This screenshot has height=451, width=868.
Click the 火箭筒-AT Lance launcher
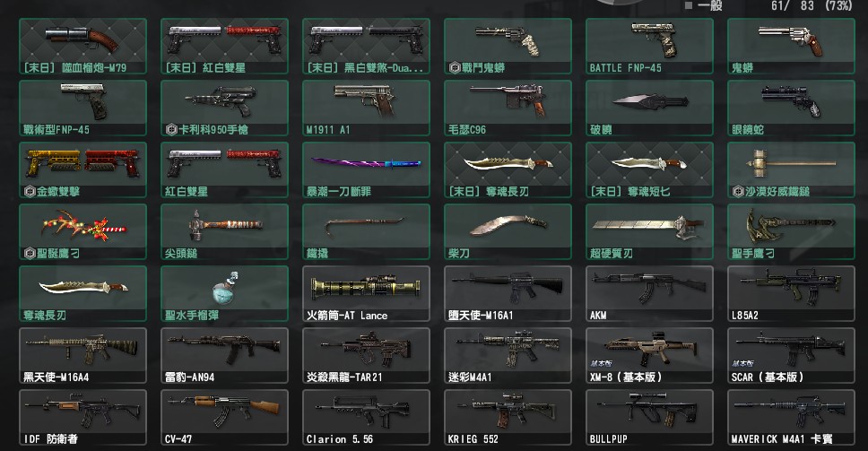366,294
